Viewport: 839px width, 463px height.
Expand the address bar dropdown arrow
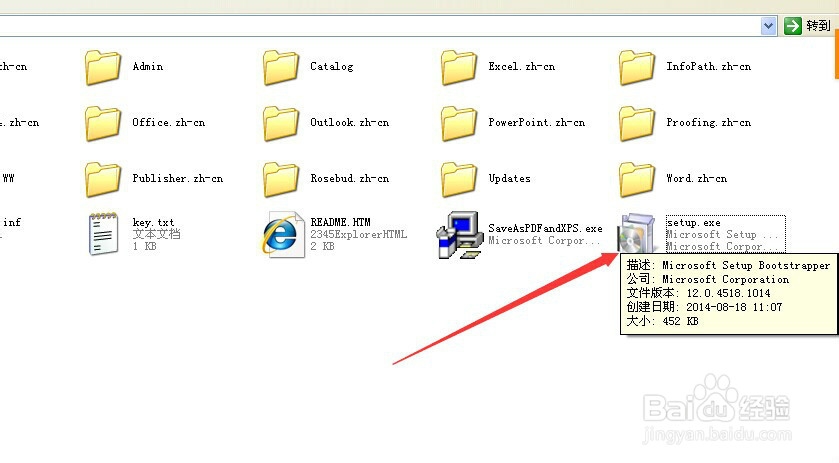(769, 26)
